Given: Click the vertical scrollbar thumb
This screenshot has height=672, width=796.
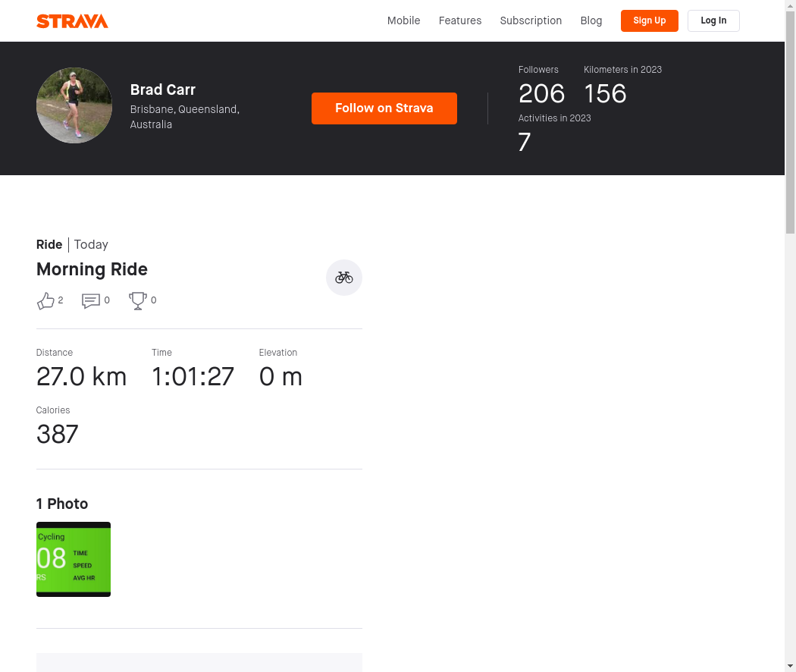Looking at the screenshot, I should coord(791,122).
